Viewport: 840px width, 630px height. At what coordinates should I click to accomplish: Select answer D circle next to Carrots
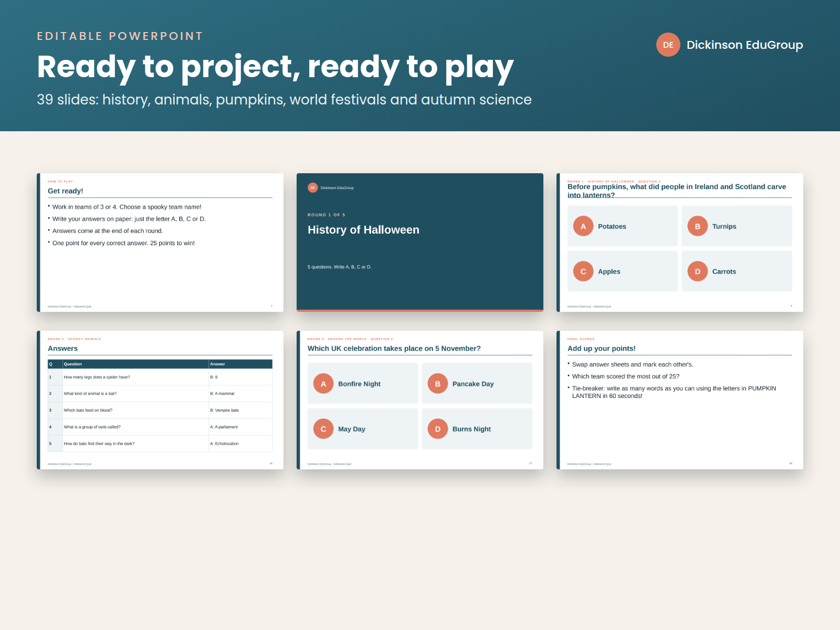coord(698,271)
